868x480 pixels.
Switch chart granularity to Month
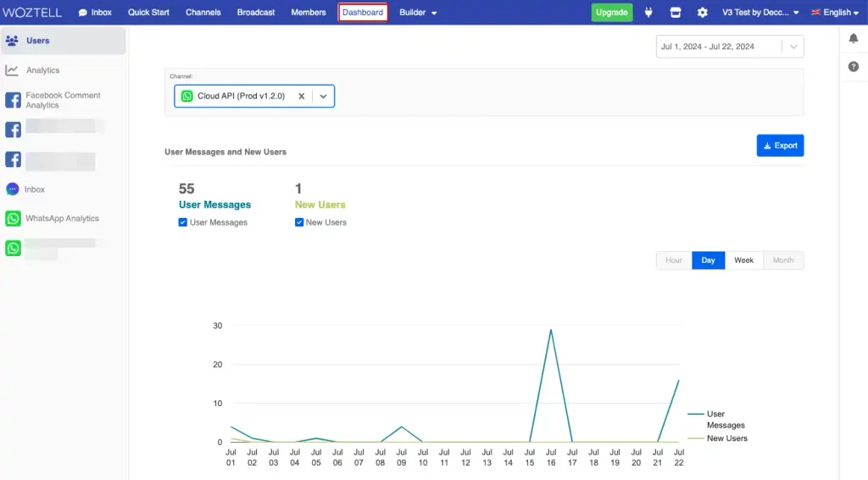click(x=782, y=260)
